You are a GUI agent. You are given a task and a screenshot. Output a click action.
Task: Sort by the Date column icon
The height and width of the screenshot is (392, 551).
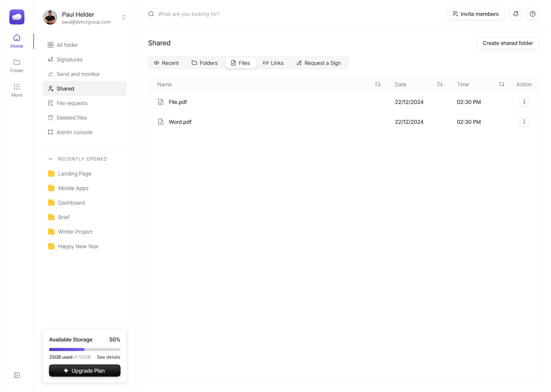[440, 84]
